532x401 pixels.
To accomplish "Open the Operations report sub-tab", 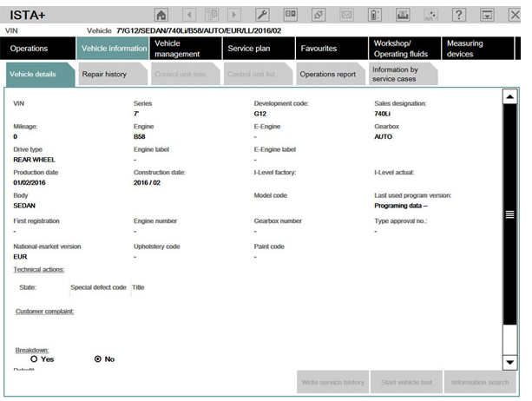I will [331, 74].
